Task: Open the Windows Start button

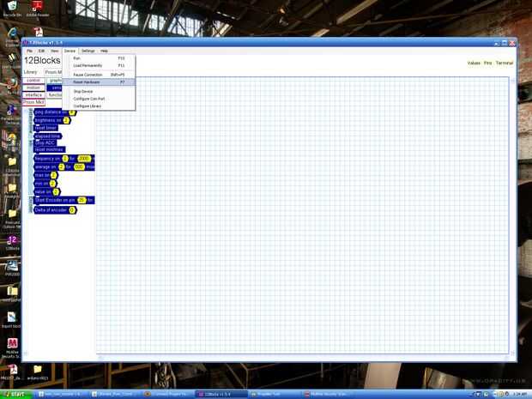Action: [16, 394]
